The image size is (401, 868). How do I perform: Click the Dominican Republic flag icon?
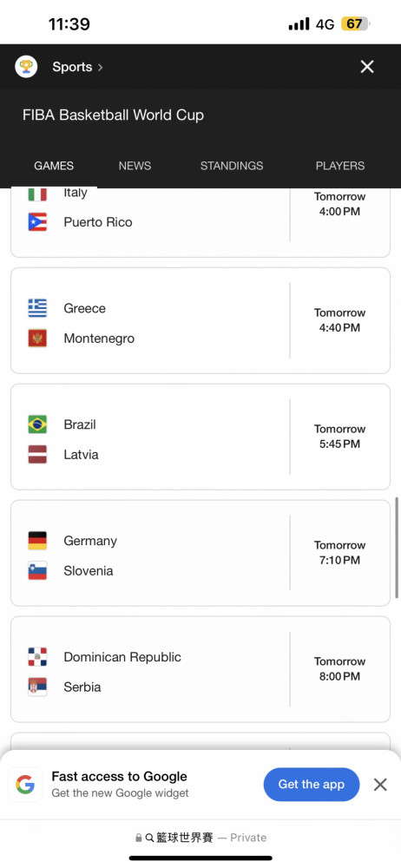click(x=37, y=656)
